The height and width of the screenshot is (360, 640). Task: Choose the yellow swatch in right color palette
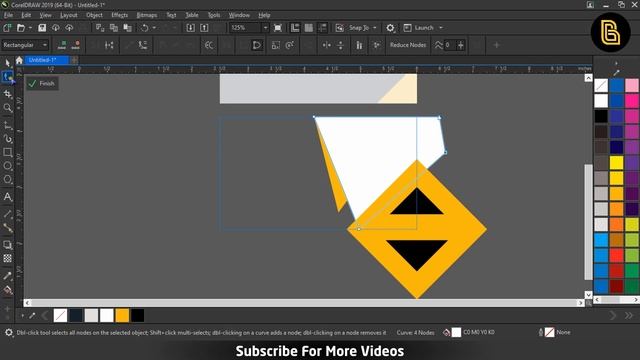click(x=616, y=162)
